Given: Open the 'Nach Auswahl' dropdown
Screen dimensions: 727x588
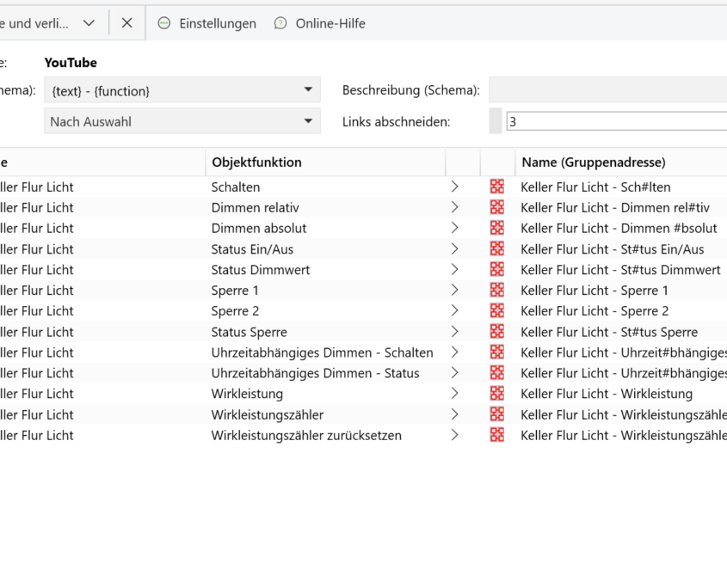Looking at the screenshot, I should coord(182,121).
